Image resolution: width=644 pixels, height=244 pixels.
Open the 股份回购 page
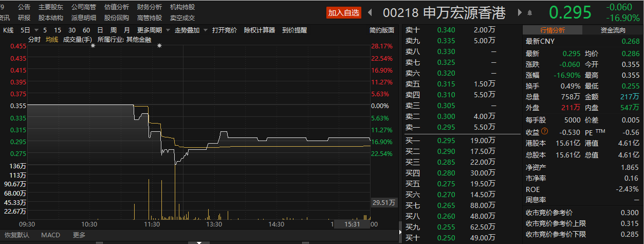(117, 18)
